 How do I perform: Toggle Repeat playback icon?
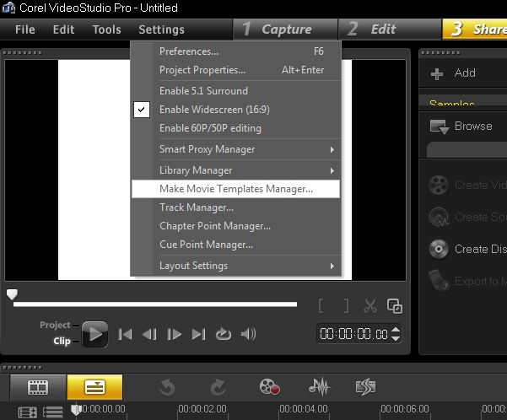pos(223,334)
